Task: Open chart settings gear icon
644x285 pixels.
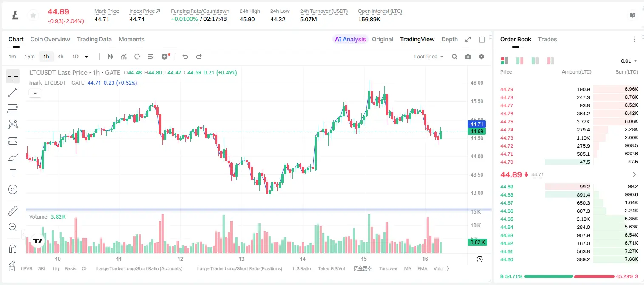Action: point(482,57)
